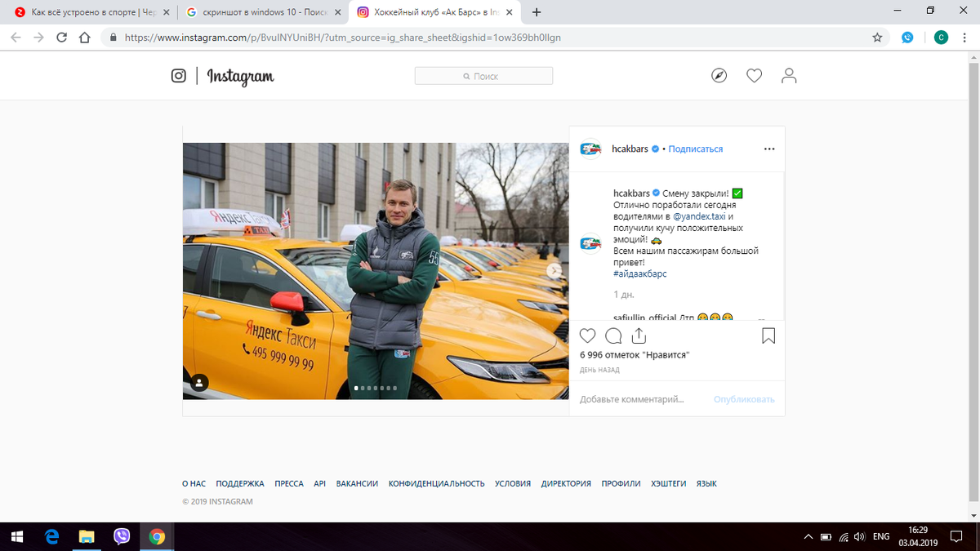Click the Instagram wordmark logo
This screenshot has height=551, width=980.
[x=240, y=77]
